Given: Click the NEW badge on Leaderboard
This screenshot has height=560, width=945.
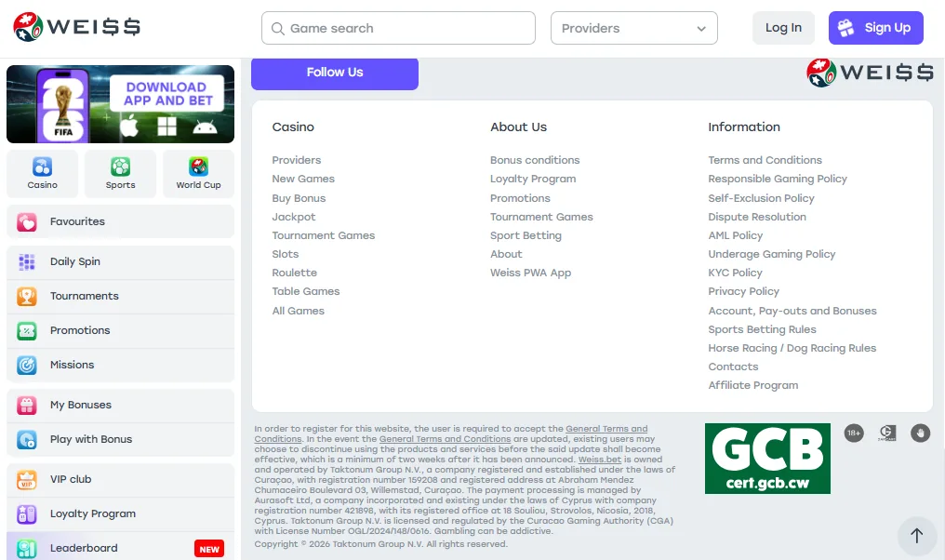Looking at the screenshot, I should [209, 549].
